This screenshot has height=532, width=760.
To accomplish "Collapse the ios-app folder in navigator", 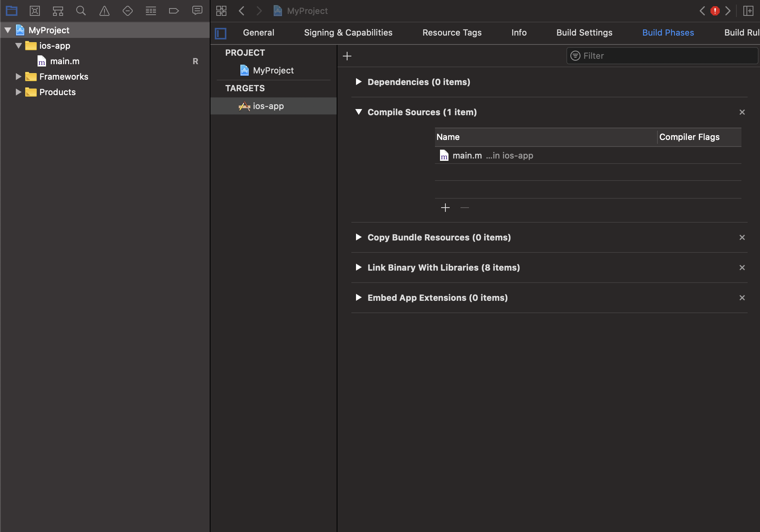I will pos(18,45).
